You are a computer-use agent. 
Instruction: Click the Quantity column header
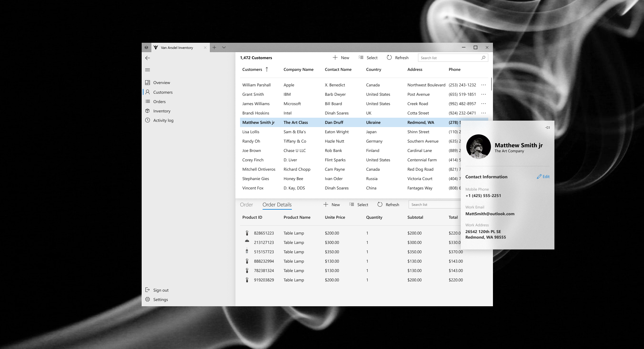(374, 217)
